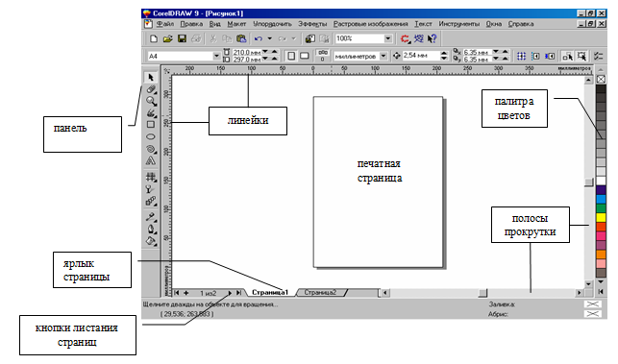
Task: Click the Paste clipboard icon
Action: click(241, 38)
